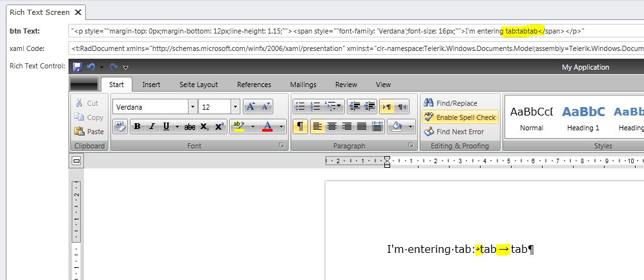This screenshot has height=280, width=644.
Task: Apply the Normal style
Action: click(532, 117)
